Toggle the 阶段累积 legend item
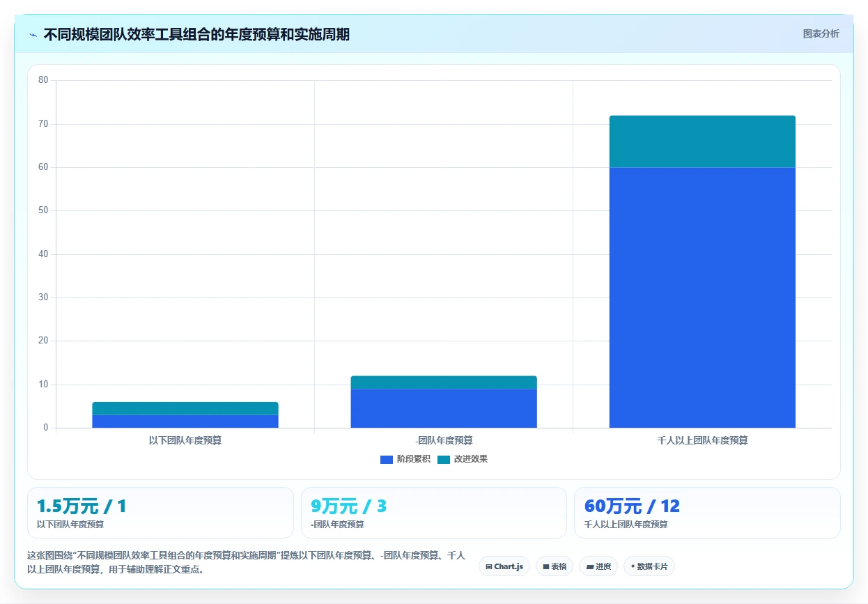The width and height of the screenshot is (868, 604). pos(405,459)
